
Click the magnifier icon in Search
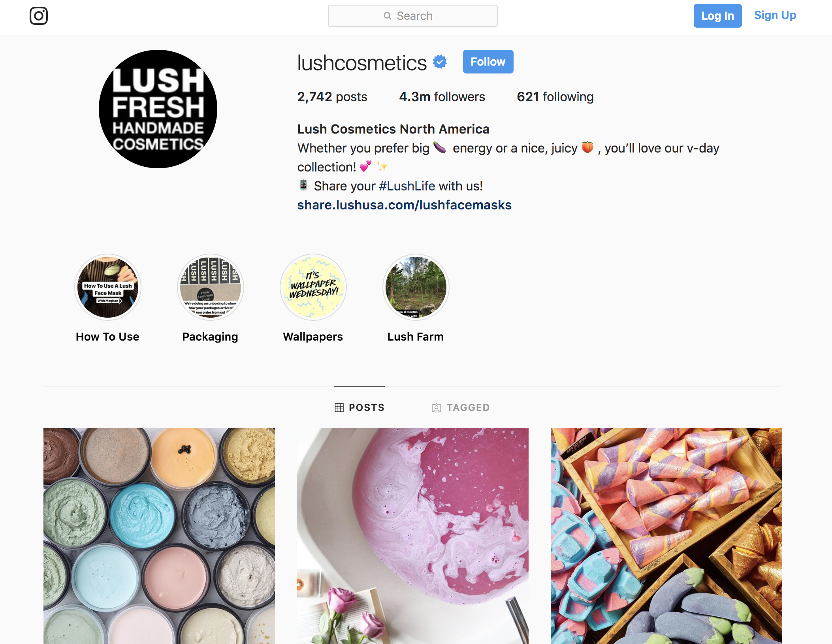click(388, 16)
